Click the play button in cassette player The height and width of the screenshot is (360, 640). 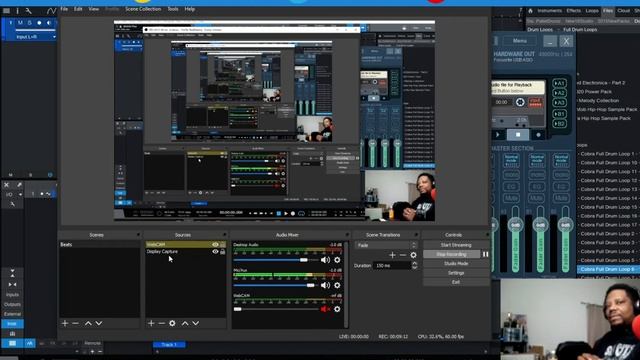click(498, 135)
